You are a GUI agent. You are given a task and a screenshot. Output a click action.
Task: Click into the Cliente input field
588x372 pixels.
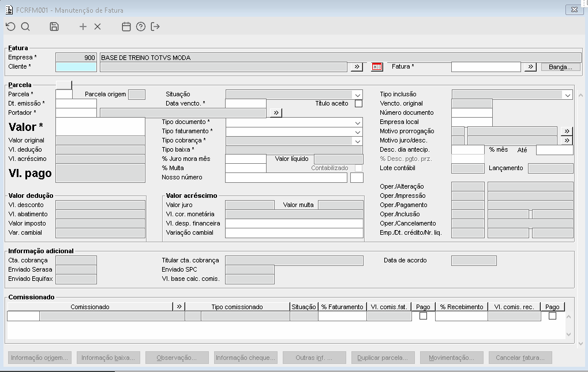tap(76, 67)
